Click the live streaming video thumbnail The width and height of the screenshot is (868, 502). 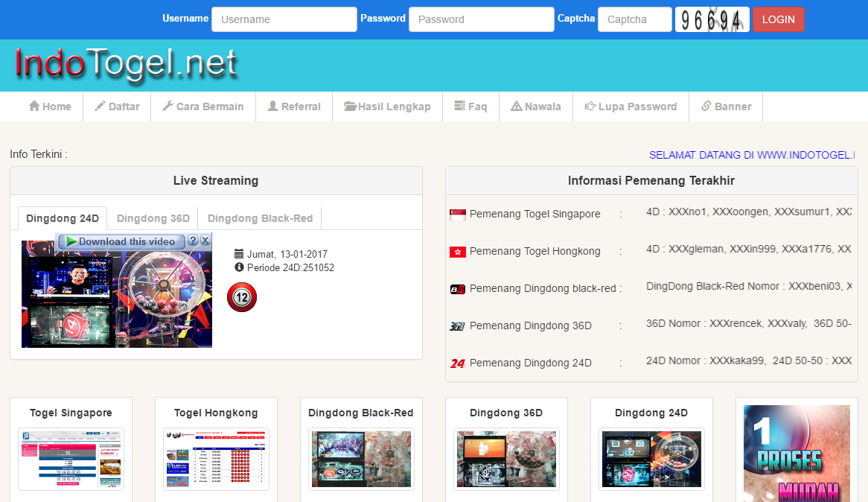117,293
